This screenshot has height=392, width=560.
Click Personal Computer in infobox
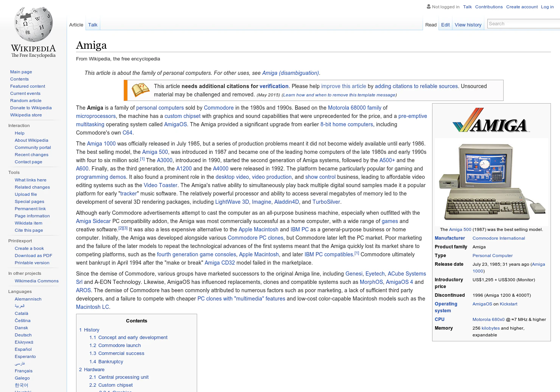tap(493, 256)
